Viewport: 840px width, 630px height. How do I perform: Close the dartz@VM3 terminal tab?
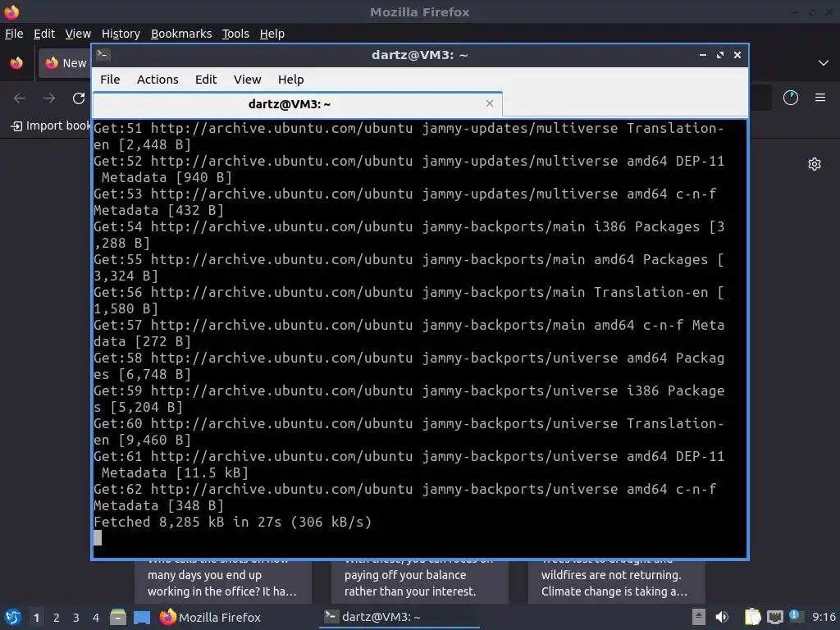point(489,103)
